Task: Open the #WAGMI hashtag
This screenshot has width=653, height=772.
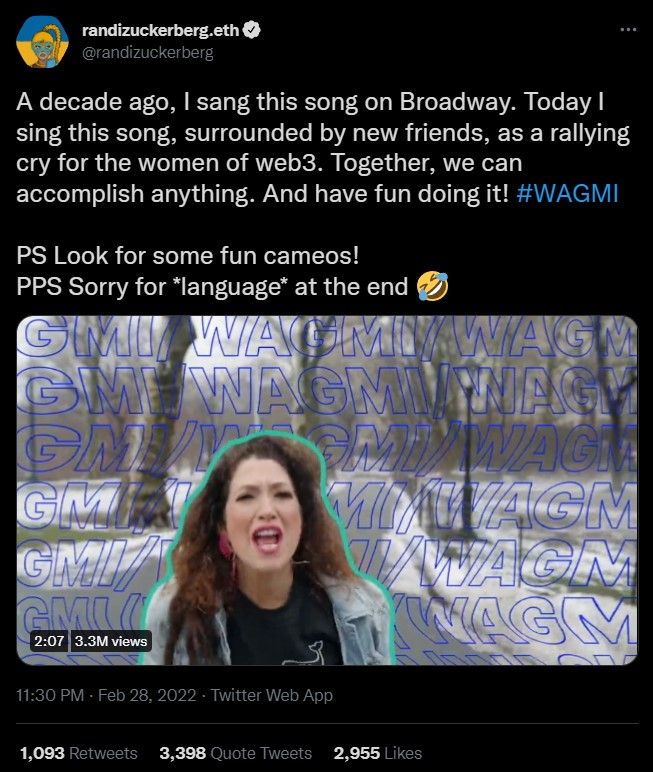Action: 567,193
